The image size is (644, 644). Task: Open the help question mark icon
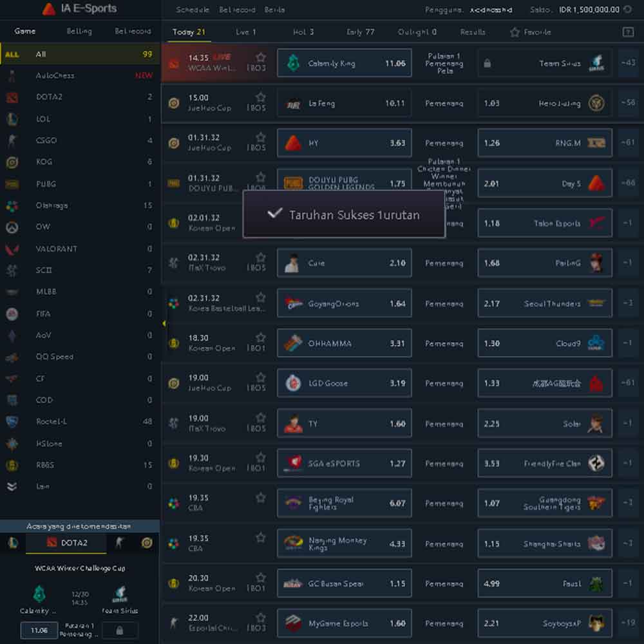[x=628, y=32]
